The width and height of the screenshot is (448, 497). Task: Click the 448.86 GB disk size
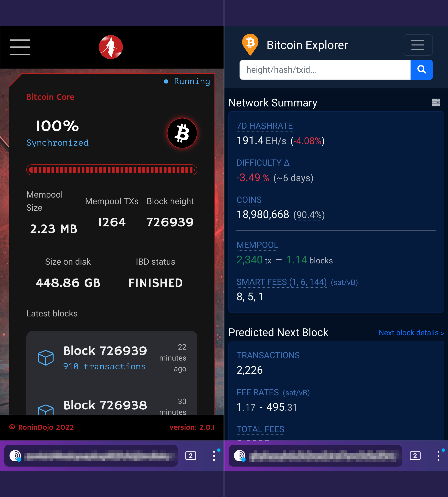coord(68,283)
